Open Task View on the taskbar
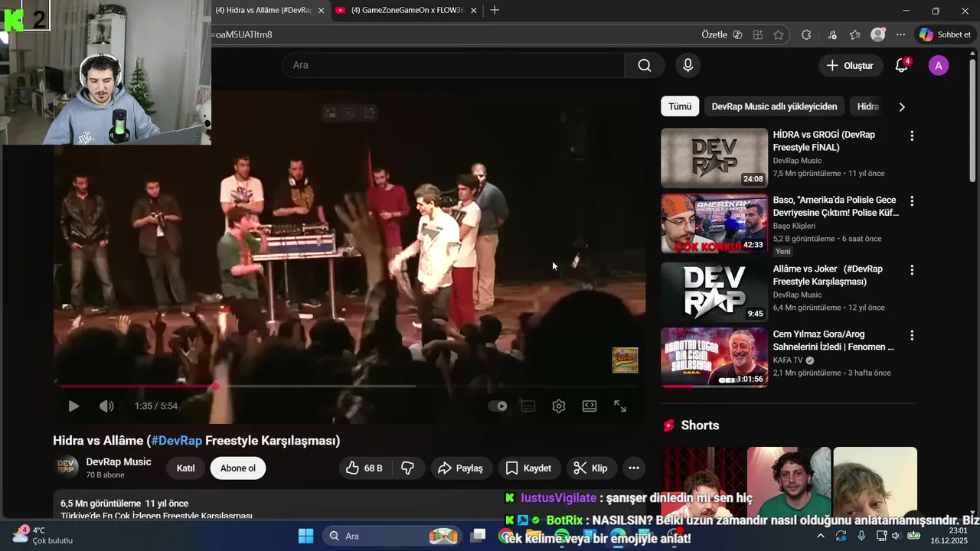Viewport: 980px width, 551px height. [x=479, y=536]
